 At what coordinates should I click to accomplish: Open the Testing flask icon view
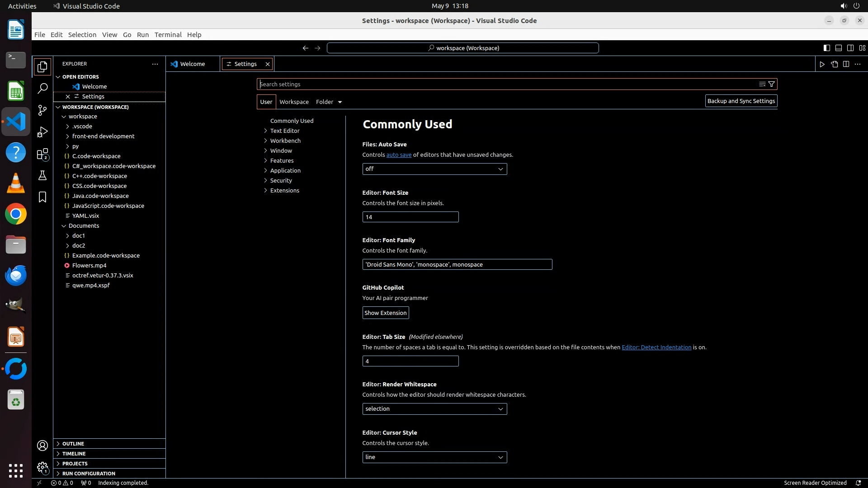click(42, 175)
